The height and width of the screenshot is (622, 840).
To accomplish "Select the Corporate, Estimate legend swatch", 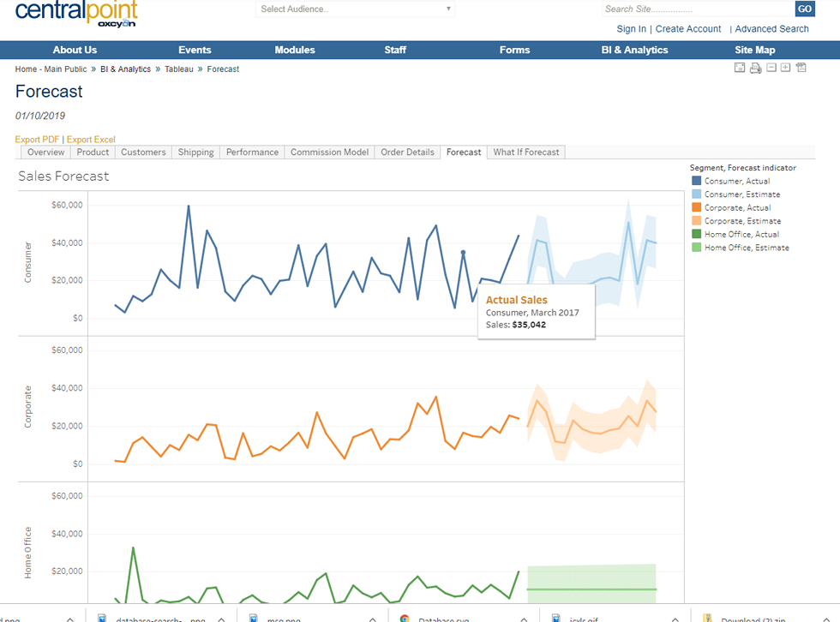I will pyautogui.click(x=697, y=221).
